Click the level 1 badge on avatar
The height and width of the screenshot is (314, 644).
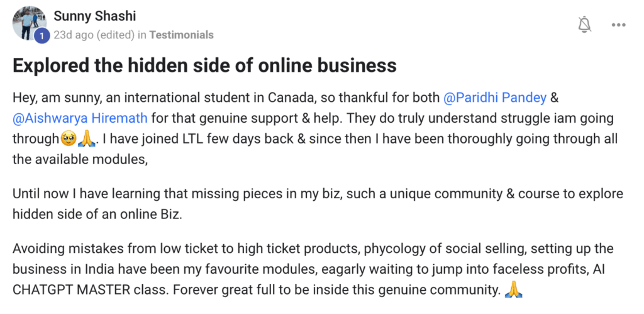tap(42, 37)
